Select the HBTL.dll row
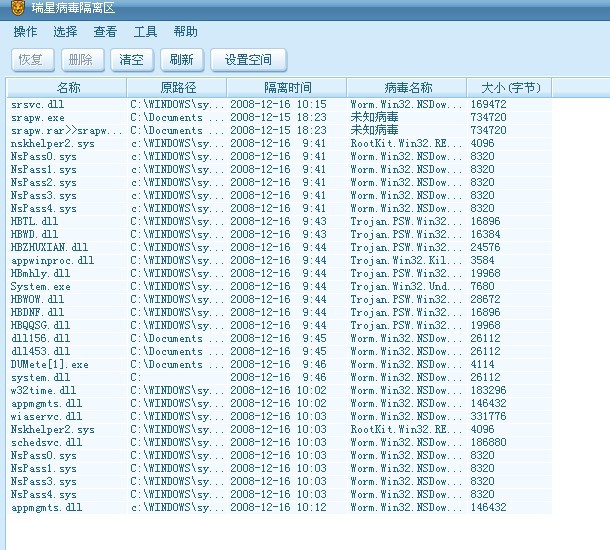Screen dimensions: 610x550 279,221
